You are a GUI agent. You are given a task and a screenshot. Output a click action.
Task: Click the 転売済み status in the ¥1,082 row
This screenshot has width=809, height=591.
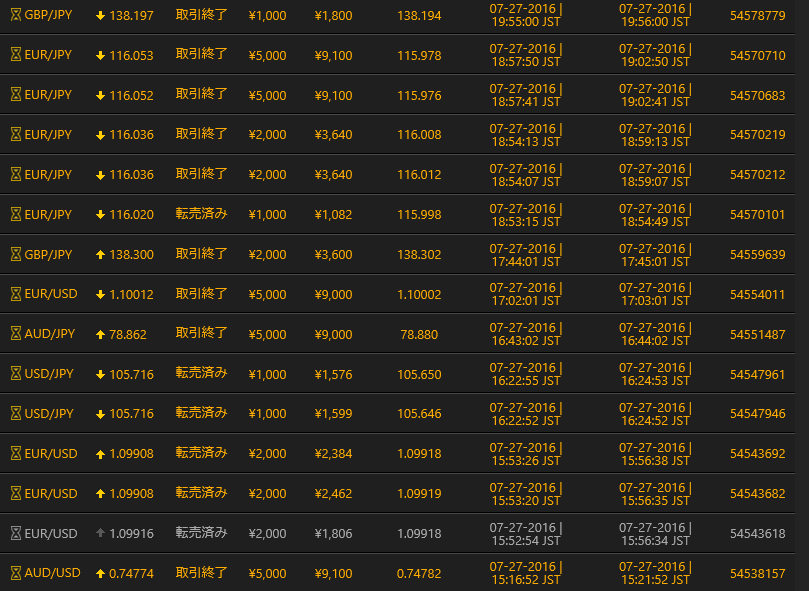(201, 214)
